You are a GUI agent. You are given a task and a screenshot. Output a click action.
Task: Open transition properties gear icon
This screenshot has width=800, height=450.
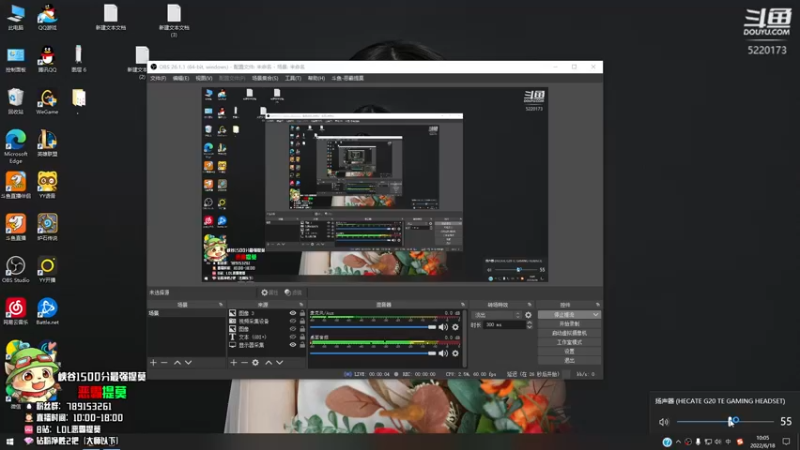528,315
